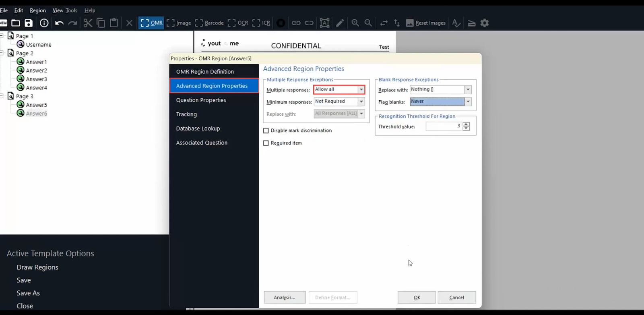The width and height of the screenshot is (644, 315).
Task: Select the OCR region tool
Action: [238, 23]
